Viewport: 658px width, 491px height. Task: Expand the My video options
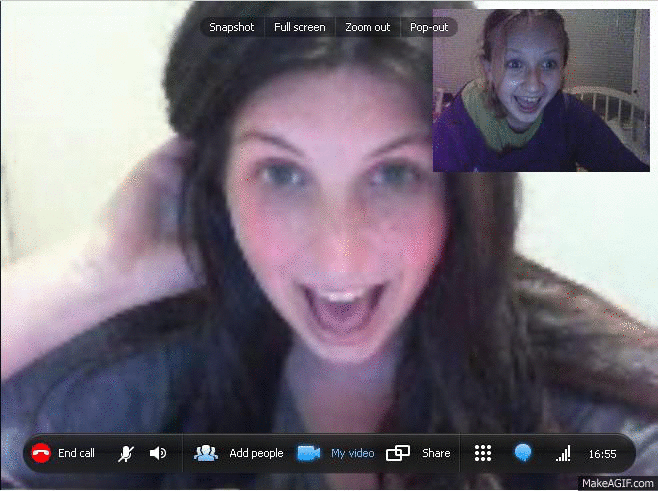(352, 453)
